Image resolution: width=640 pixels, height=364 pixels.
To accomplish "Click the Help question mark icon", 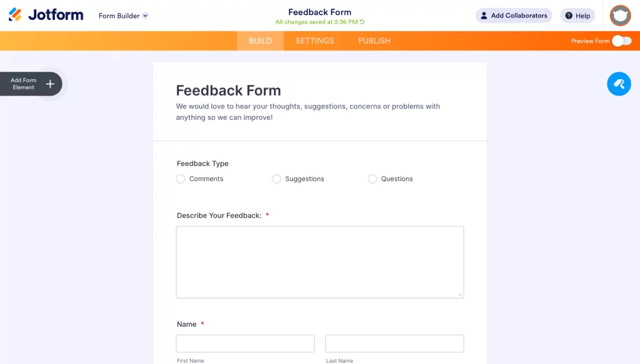I will pyautogui.click(x=567, y=16).
